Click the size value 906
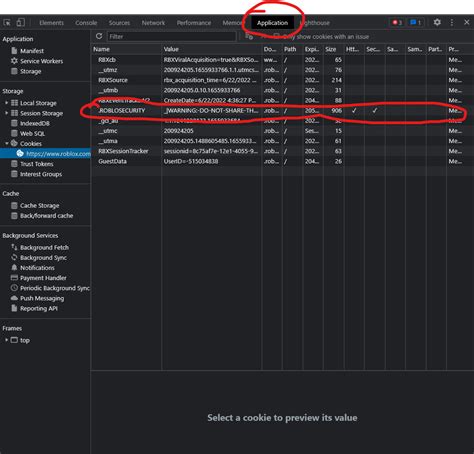The height and width of the screenshot is (454, 474). [x=337, y=110]
